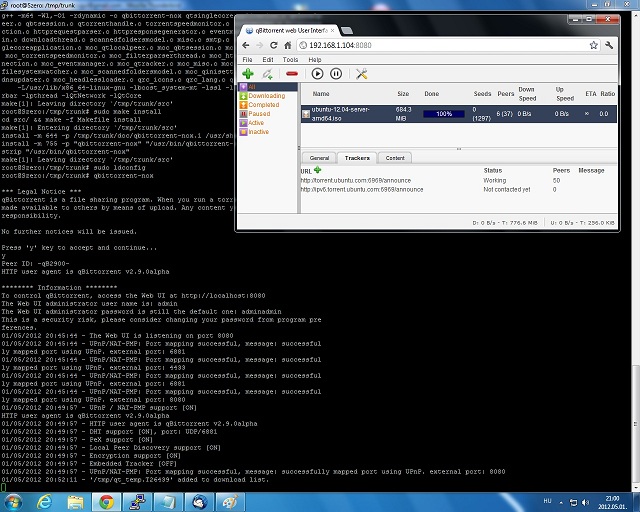Open the Edit menu
Image resolution: width=640 pixels, height=512 pixels.
point(268,60)
